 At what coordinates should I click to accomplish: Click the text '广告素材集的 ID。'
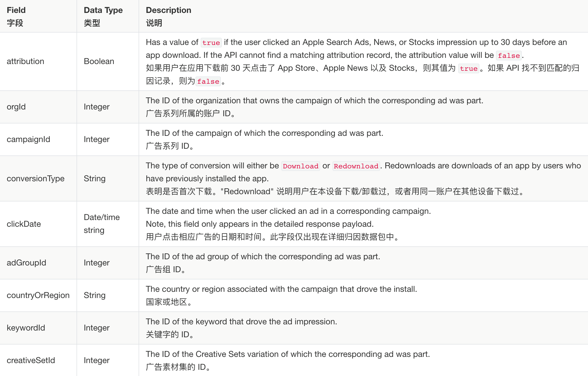(178, 367)
